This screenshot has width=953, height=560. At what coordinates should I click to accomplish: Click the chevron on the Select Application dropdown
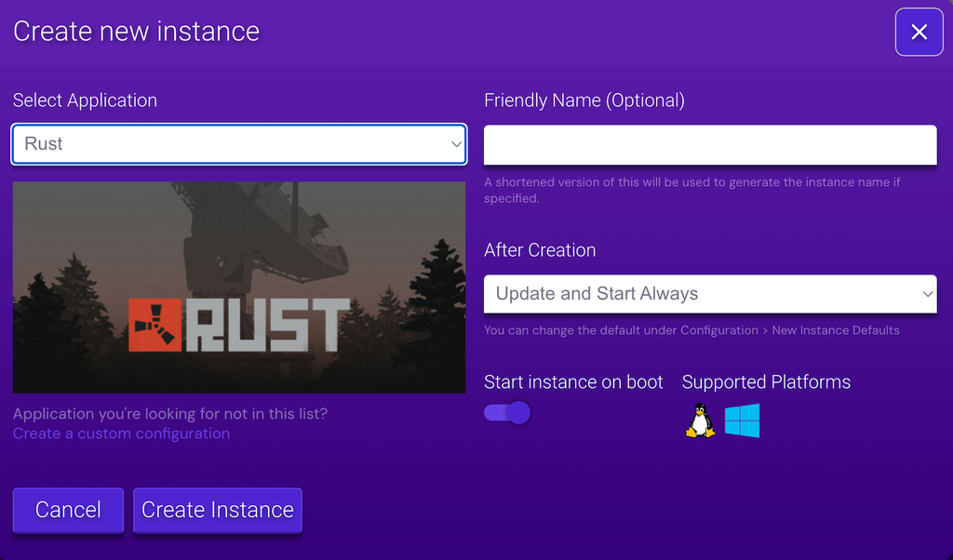click(454, 144)
